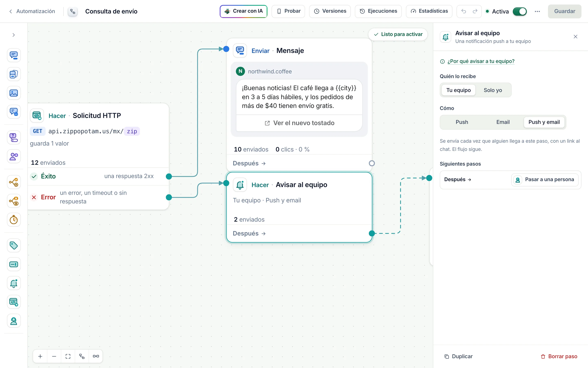Screen dimensions: 588x368
Task: Select Email delivery method
Action: [x=503, y=122]
